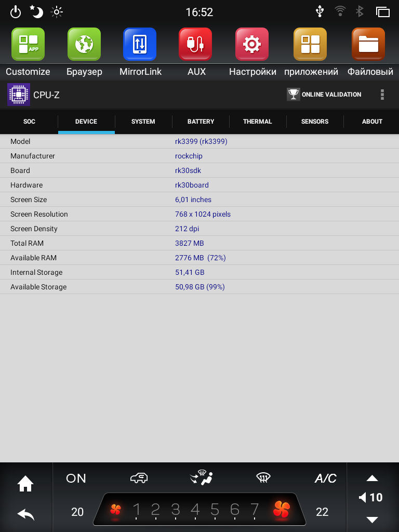
Task: Select the 212 dpi value
Action: 187,229
